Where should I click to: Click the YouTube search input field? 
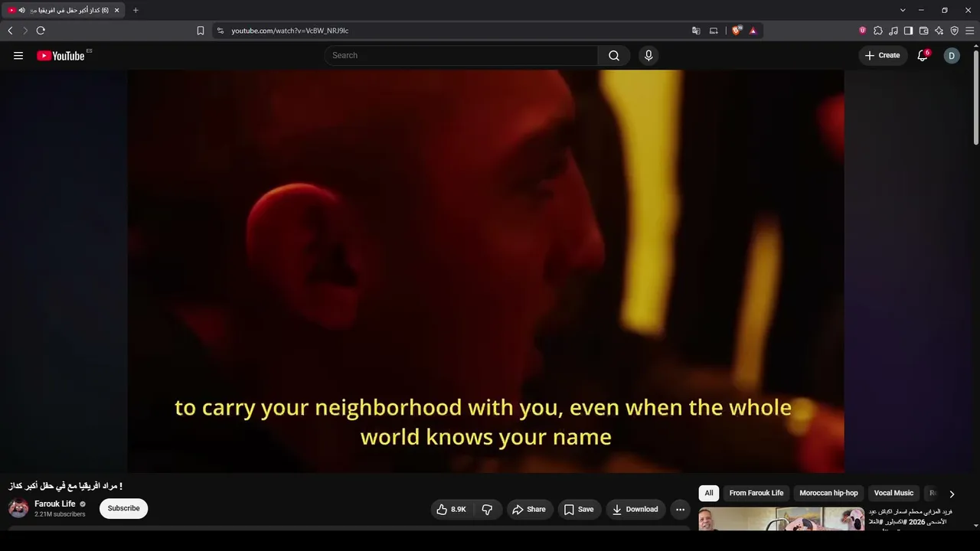point(462,55)
